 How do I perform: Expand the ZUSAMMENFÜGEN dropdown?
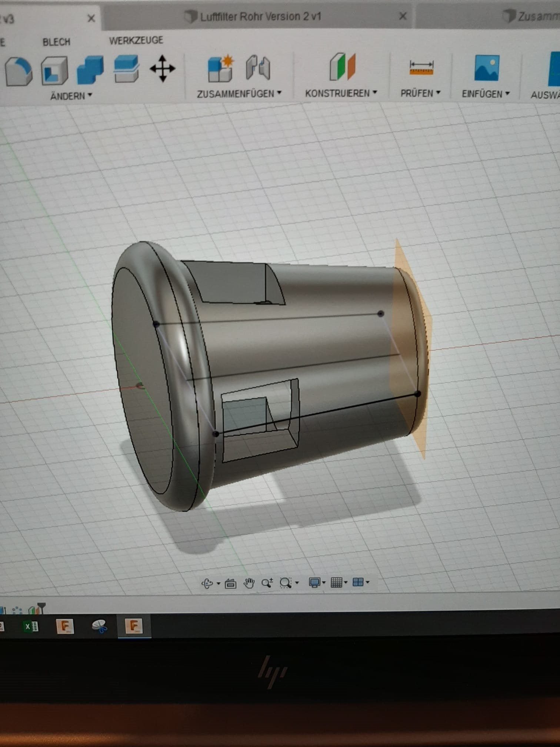click(x=239, y=94)
